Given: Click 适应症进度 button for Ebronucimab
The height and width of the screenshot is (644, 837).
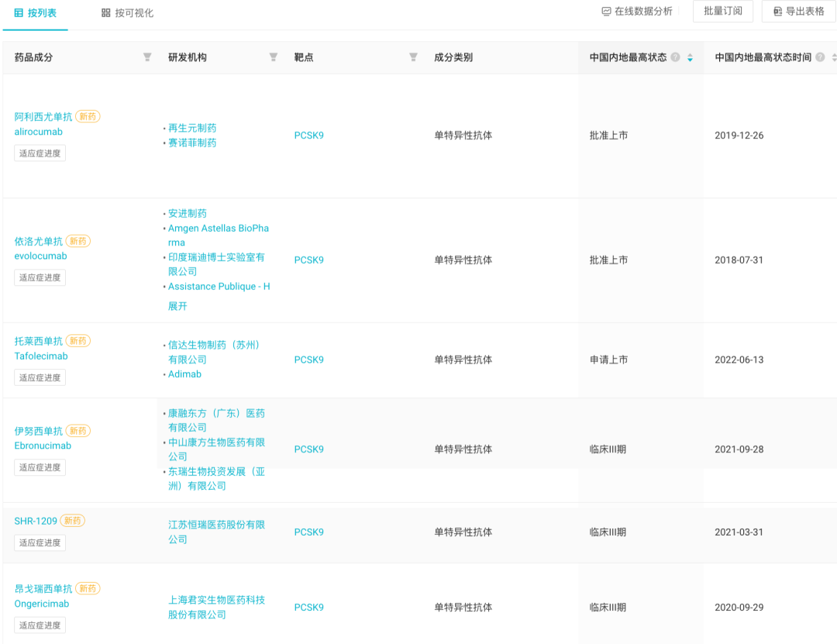Looking at the screenshot, I should (x=40, y=467).
